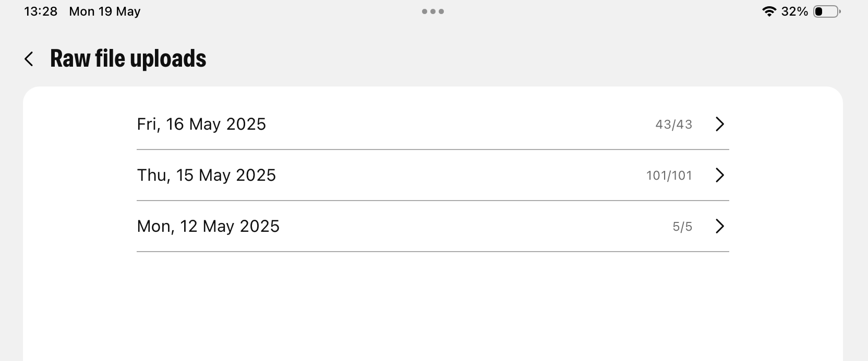Expand the Thu, 15 May 2025 upload entry
Viewport: 868px width, 361px height.
(365, 175)
